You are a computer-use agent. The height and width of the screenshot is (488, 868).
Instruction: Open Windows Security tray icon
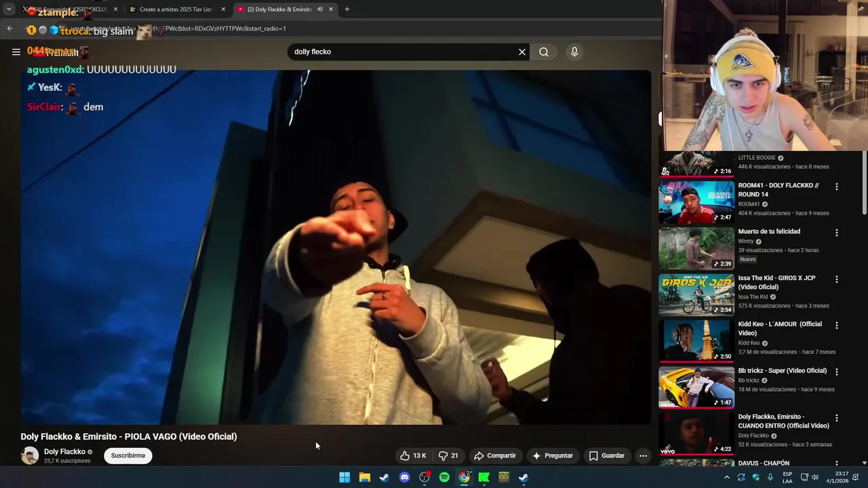[756, 477]
